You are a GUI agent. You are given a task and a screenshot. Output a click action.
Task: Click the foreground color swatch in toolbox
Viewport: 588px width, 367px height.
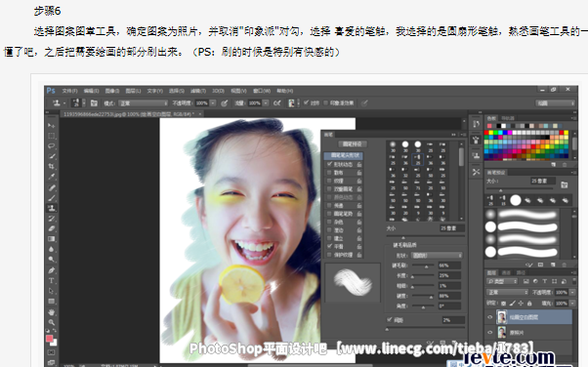49,339
